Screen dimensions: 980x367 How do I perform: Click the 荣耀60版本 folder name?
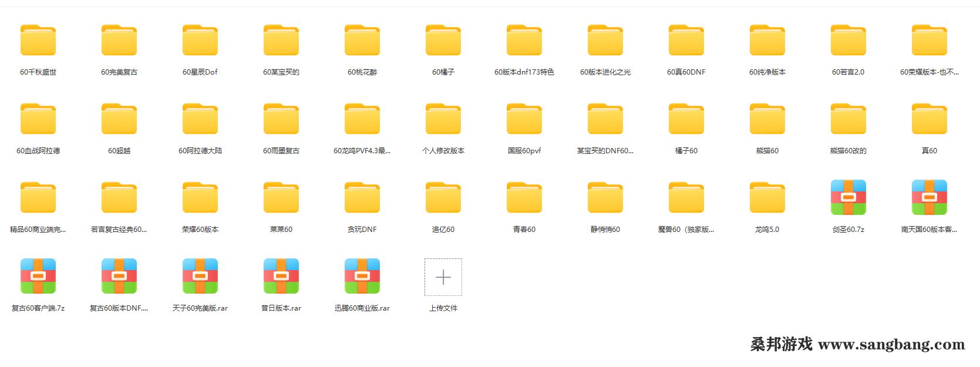click(x=200, y=230)
